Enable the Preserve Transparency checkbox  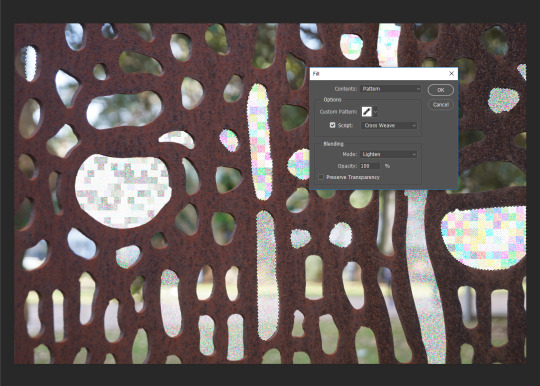click(321, 177)
